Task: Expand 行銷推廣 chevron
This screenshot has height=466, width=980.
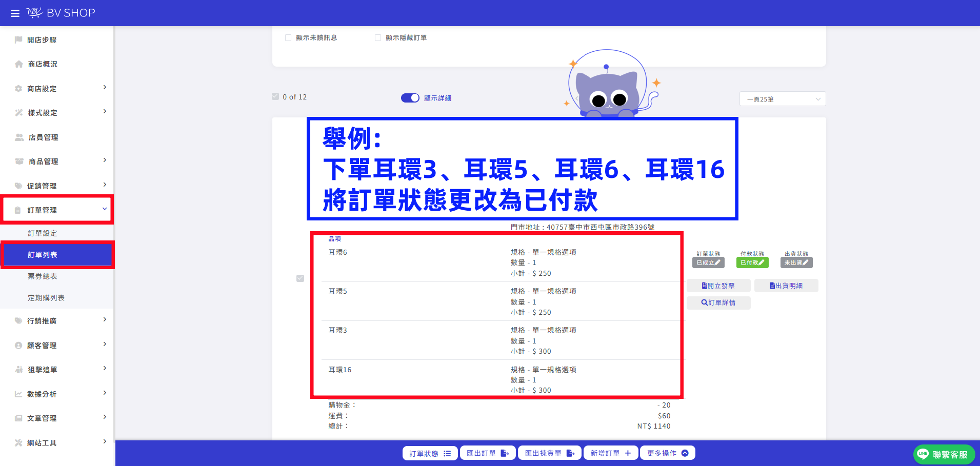Action: (x=105, y=319)
